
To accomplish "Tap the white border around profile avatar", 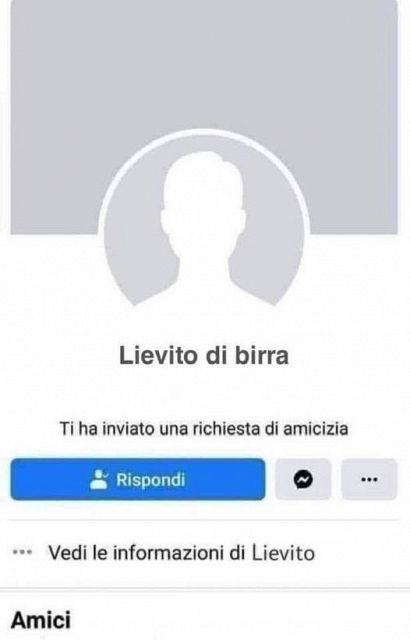I will [x=204, y=133].
